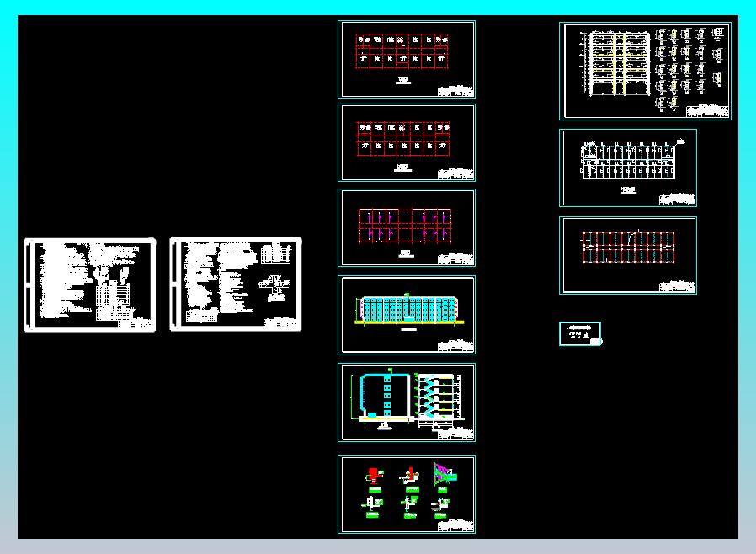Open the red and cyan structural plan sheet
Screen dimensions: 756x554
point(628,256)
